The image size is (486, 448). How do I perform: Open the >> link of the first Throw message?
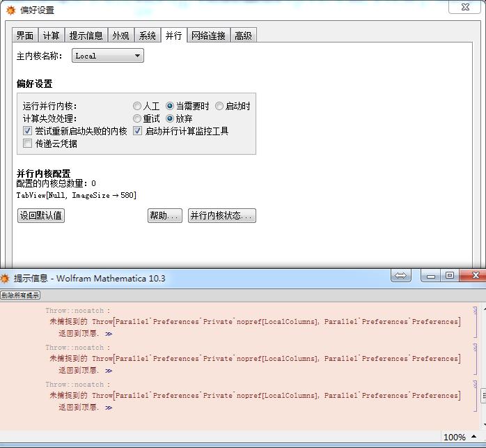coord(109,334)
